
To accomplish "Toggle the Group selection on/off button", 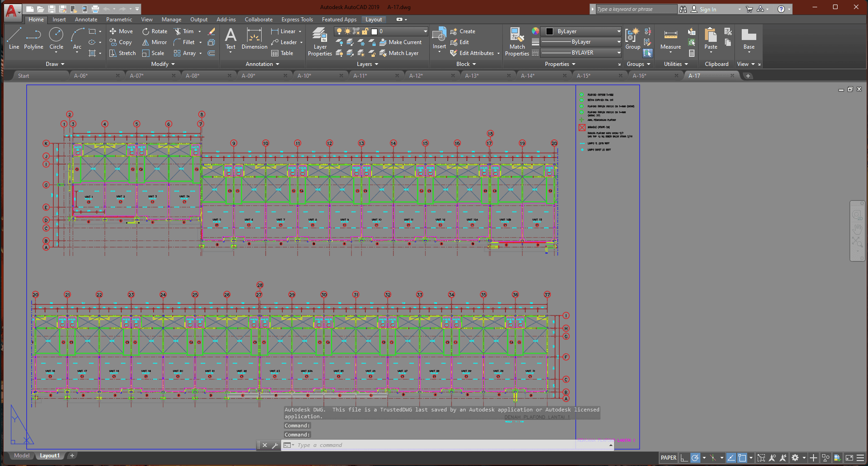I will coord(648,53).
